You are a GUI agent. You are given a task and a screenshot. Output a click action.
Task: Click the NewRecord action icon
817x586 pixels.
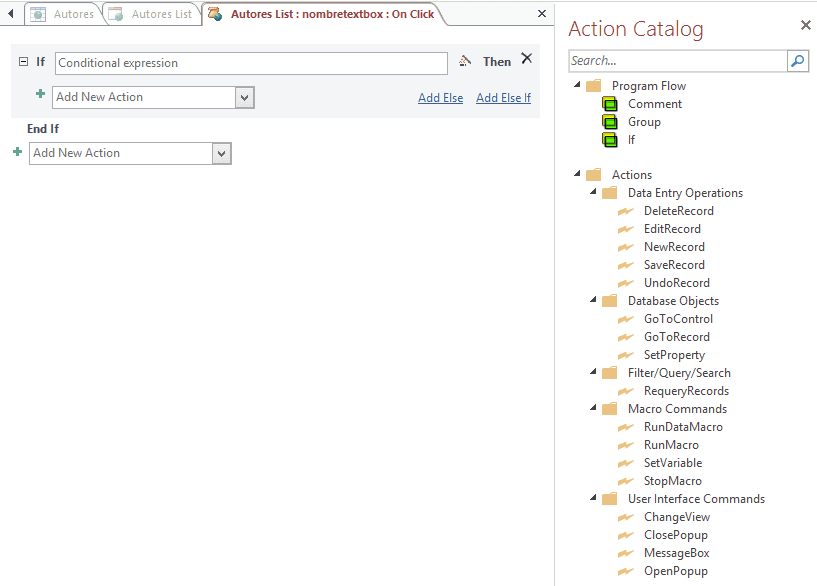pos(625,247)
